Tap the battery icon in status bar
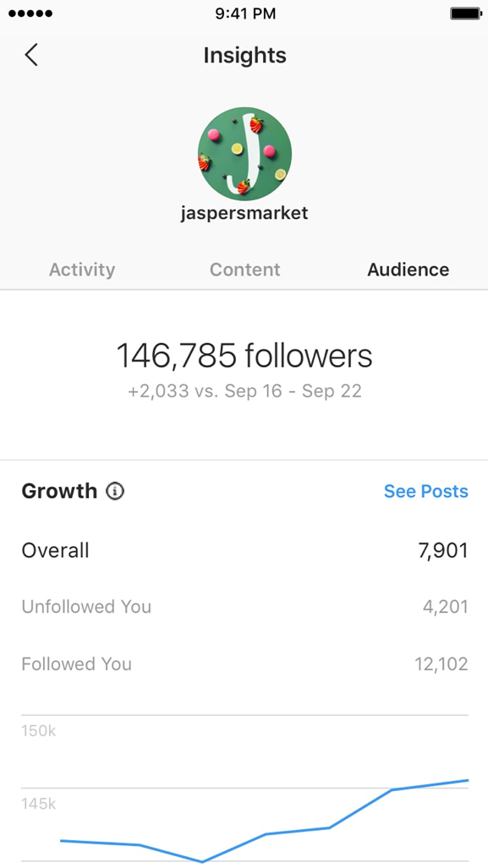 pyautogui.click(x=465, y=14)
